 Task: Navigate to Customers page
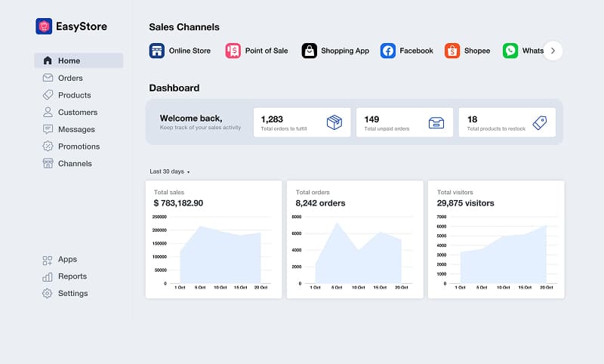[x=77, y=113]
